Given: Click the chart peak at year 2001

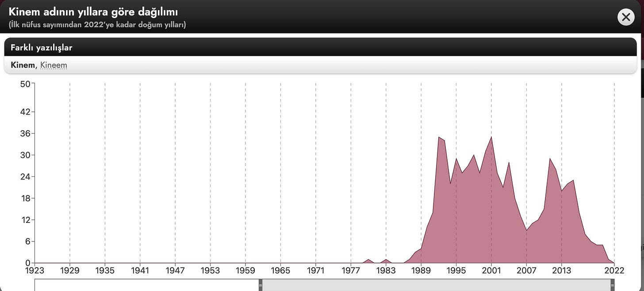Looking at the screenshot, I should (x=491, y=137).
